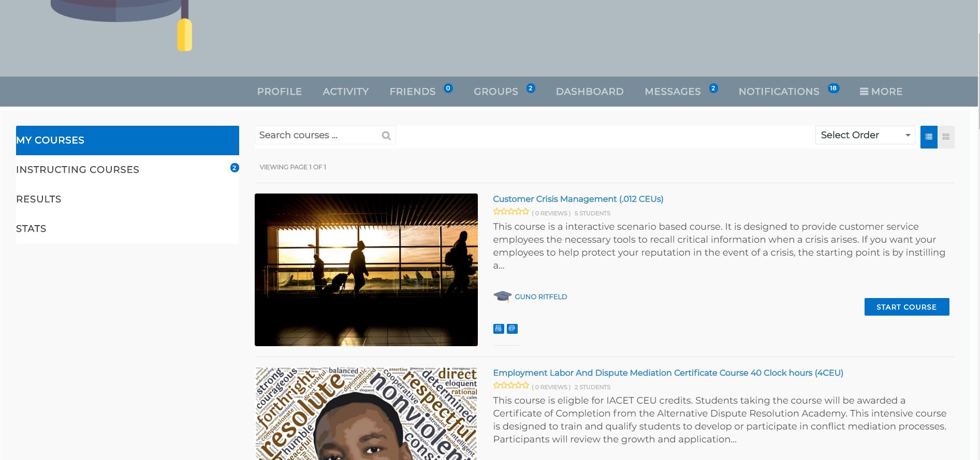Click instructor name Guno Ritfeld
The width and height of the screenshot is (980, 460).
[x=541, y=297]
